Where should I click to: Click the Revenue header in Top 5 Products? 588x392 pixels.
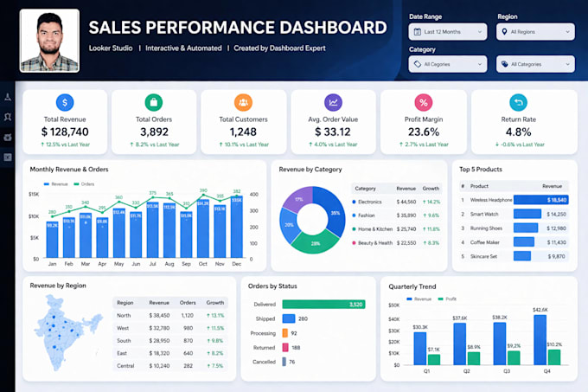point(552,186)
